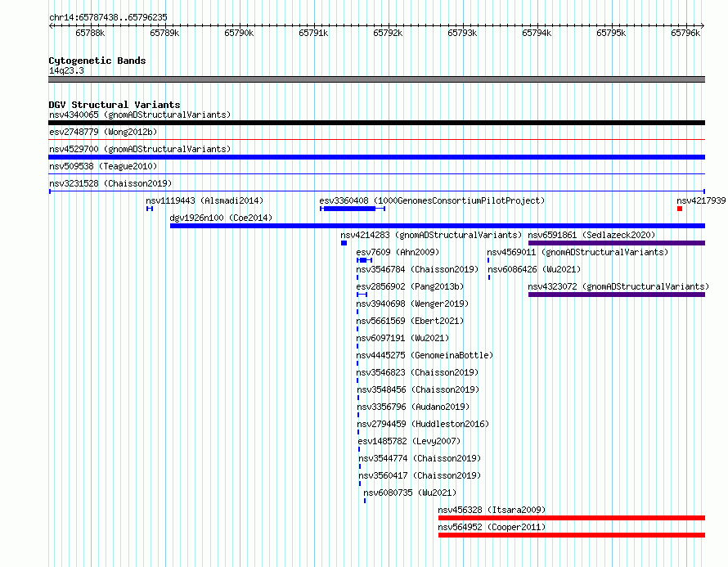Click dgv1926n100 (Coe2014) label
The height and width of the screenshot is (567, 728).
pyautogui.click(x=221, y=218)
